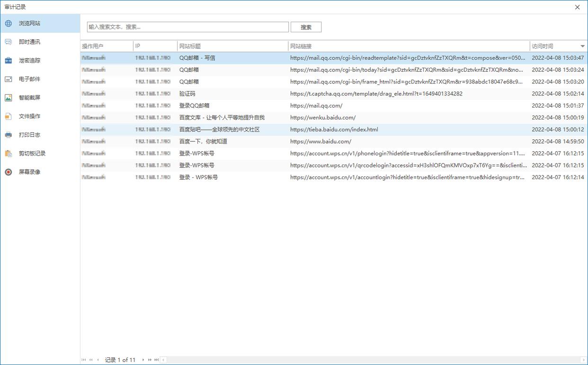The height and width of the screenshot is (365, 588).
Task: Open the 剪切板记录 clipboard records section
Action: point(32,153)
